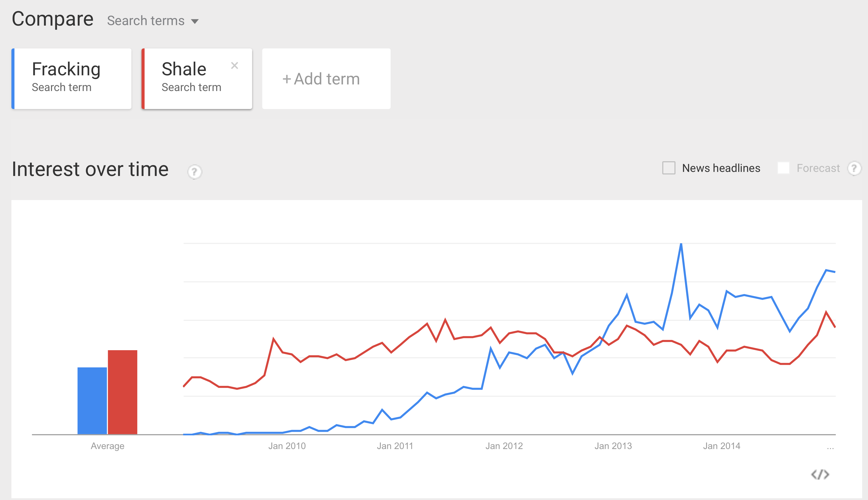This screenshot has height=500, width=868.
Task: Click the plus Add term box
Action: click(x=326, y=79)
